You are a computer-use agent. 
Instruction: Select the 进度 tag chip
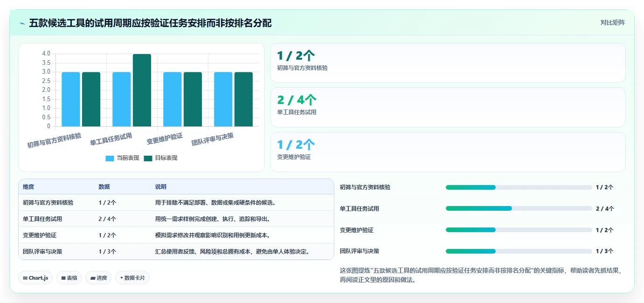click(x=98, y=278)
